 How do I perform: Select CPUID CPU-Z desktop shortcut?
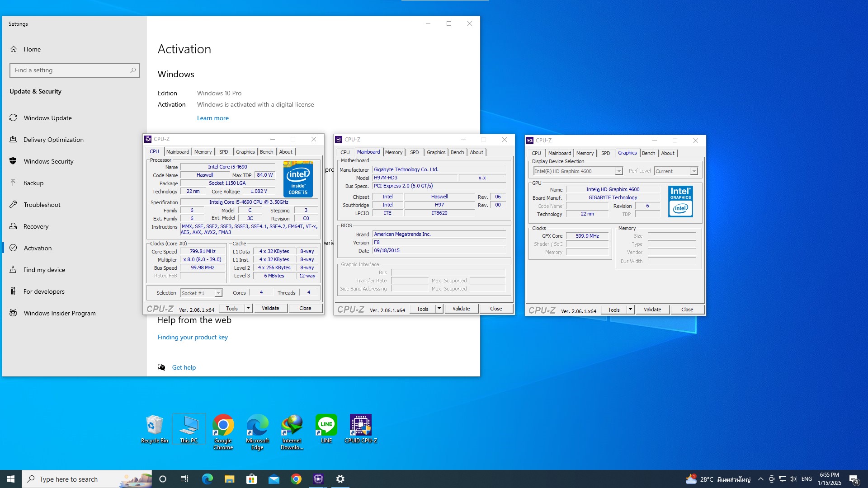tap(361, 429)
